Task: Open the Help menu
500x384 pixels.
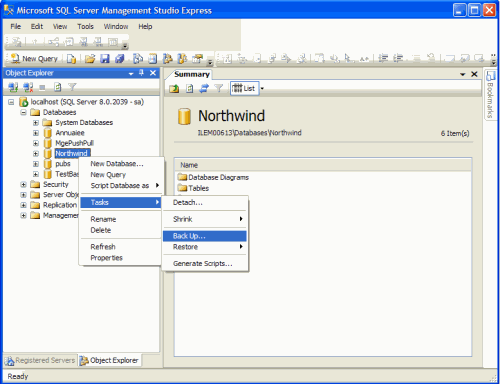Action: [x=145, y=27]
